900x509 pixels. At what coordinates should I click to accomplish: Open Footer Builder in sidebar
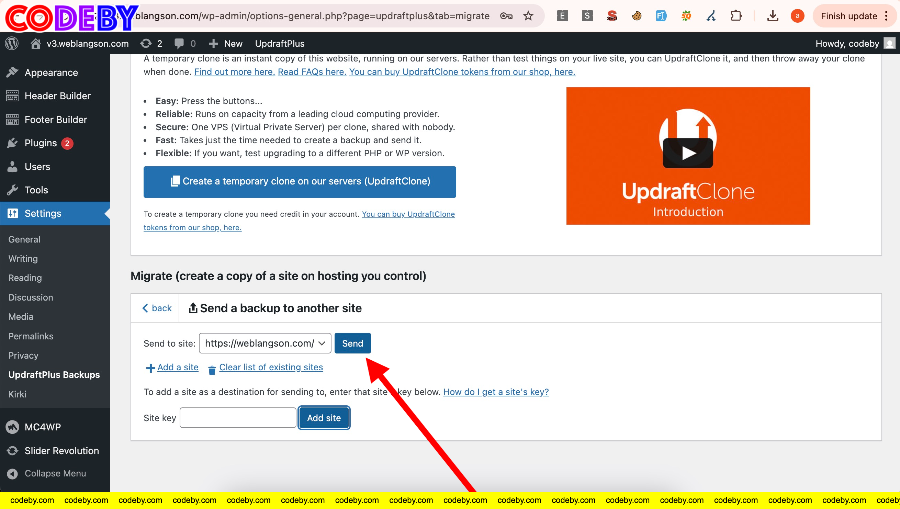(55, 119)
